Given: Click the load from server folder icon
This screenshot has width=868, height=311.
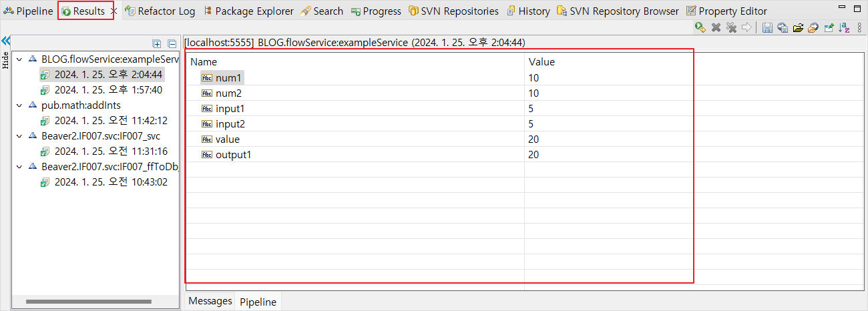Looking at the screenshot, I should click(x=813, y=27).
